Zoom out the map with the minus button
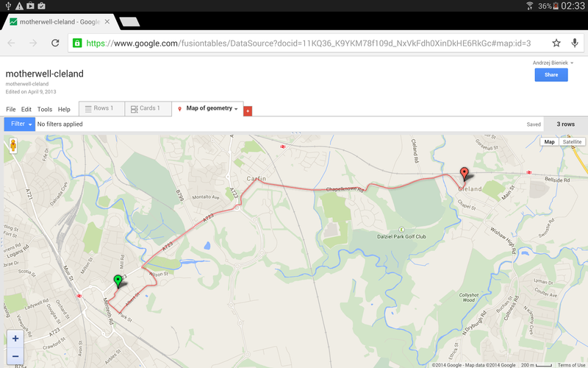Screen dimensions: 588x368 15,355
